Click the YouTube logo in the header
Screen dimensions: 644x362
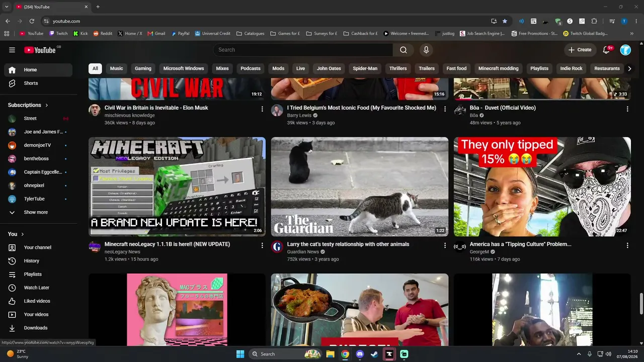pyautogui.click(x=40, y=50)
